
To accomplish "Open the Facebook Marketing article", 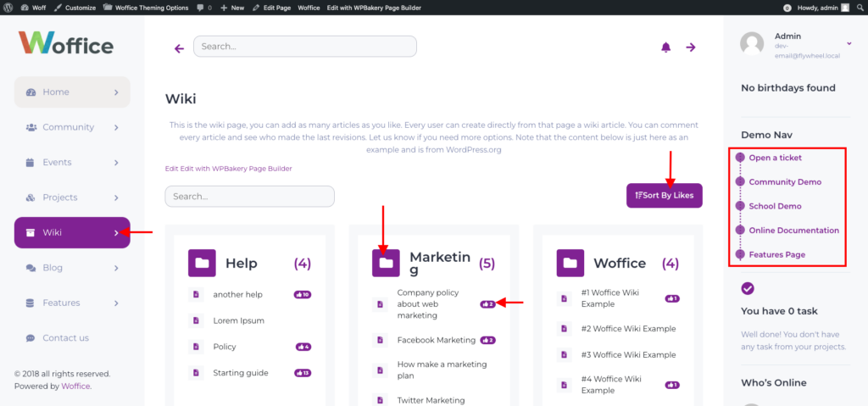I will [437, 340].
